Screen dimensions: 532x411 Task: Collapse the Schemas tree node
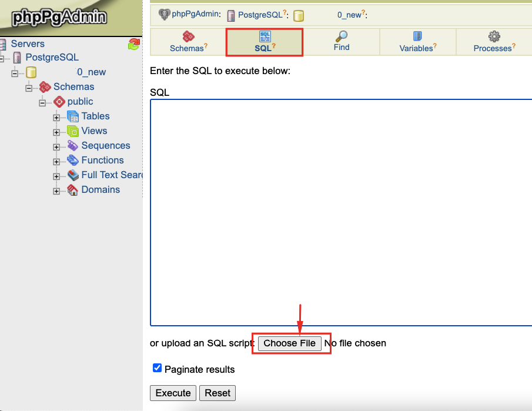[29, 88]
